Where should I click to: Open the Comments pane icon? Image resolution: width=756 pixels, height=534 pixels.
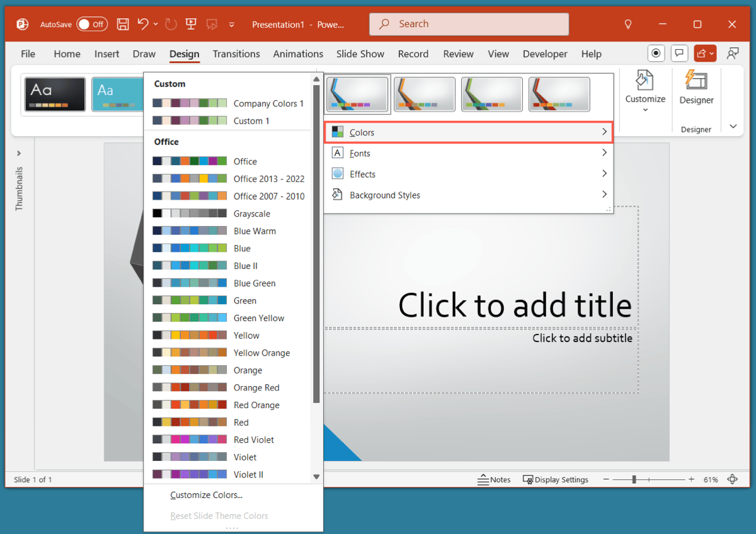(x=679, y=54)
